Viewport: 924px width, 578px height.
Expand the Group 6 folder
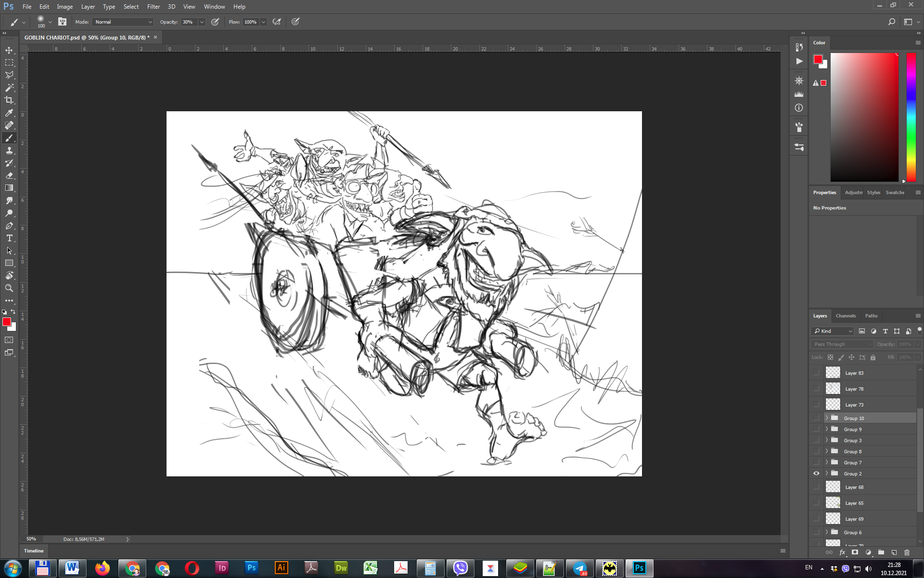coord(826,532)
